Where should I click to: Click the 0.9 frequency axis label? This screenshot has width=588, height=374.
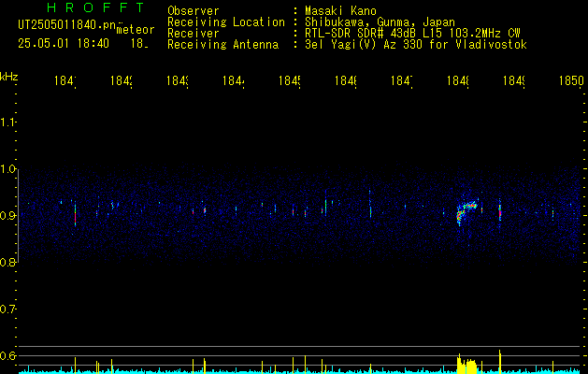7,215
